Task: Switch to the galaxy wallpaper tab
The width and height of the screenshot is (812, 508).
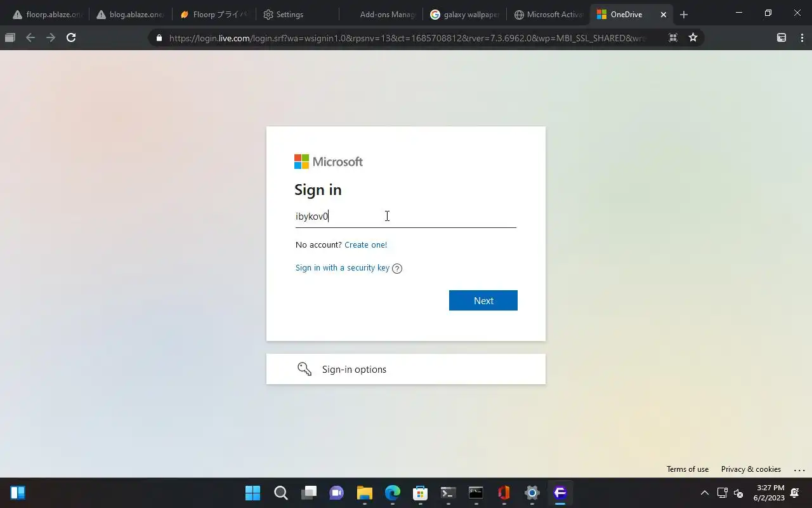Action: 464,15
